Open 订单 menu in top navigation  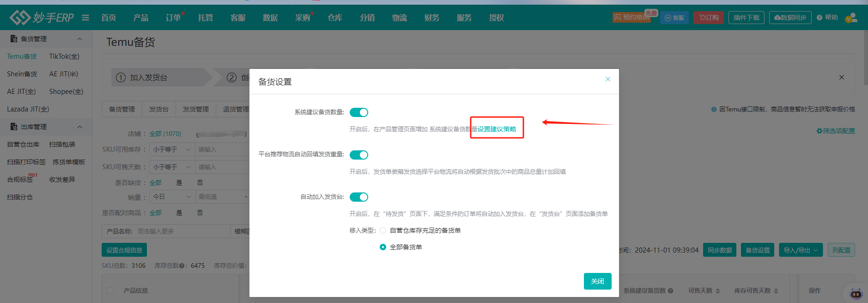click(173, 18)
